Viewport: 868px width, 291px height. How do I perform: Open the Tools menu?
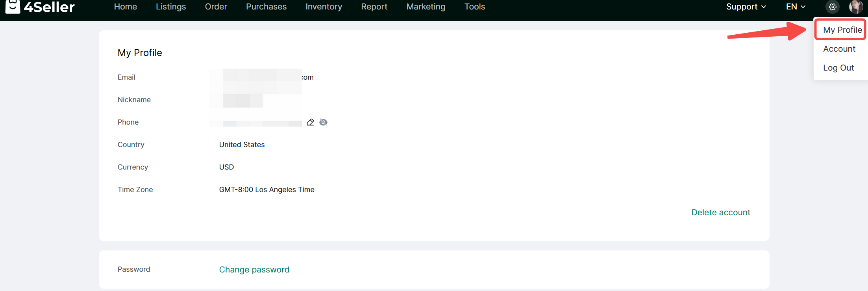pyautogui.click(x=474, y=7)
